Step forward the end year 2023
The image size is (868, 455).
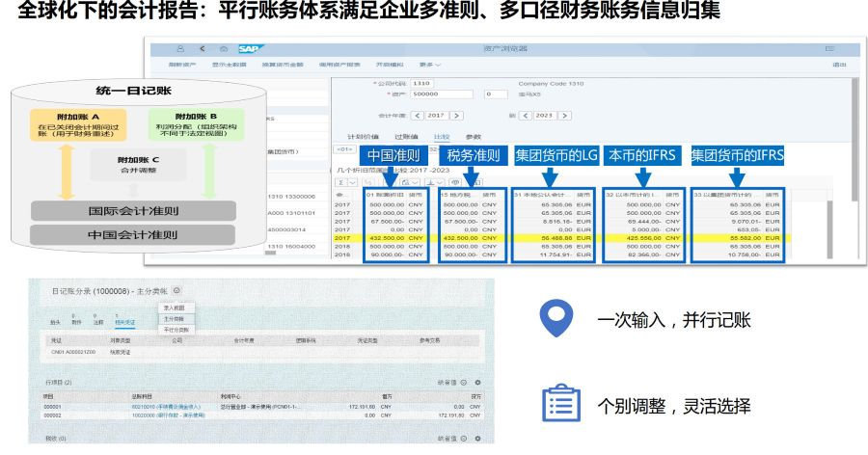pos(564,116)
